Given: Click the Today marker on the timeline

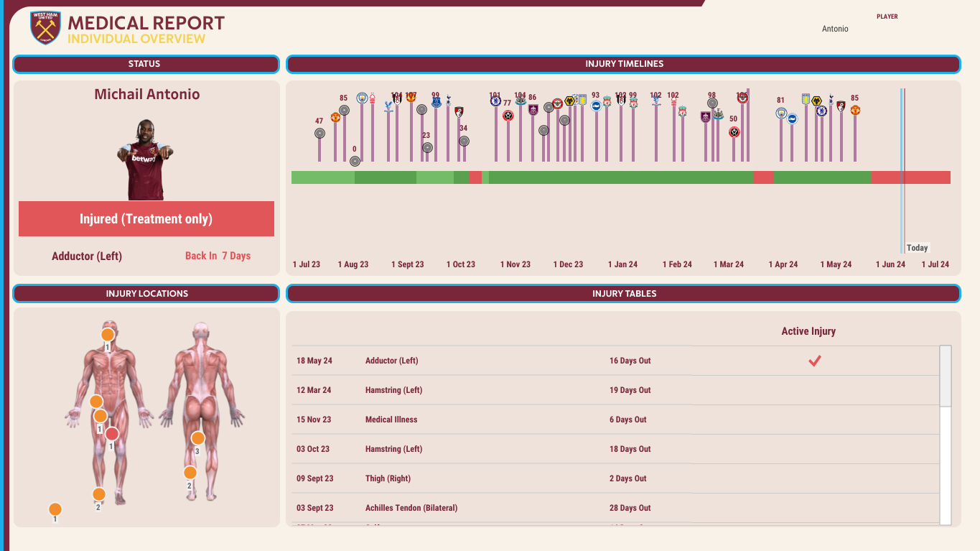Looking at the screenshot, I should pyautogui.click(x=918, y=248).
